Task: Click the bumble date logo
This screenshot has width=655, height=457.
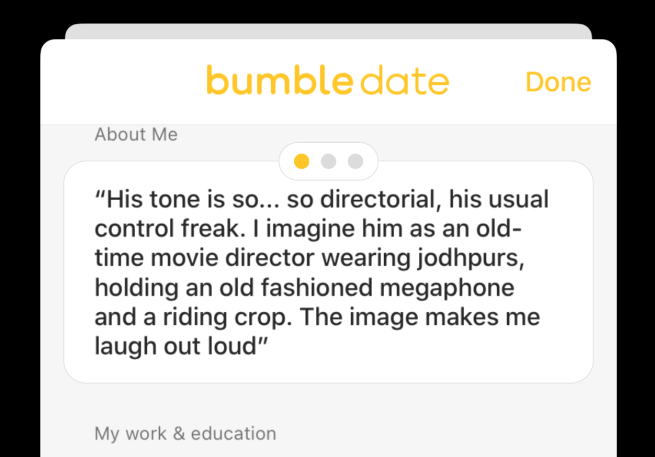Action: pyautogui.click(x=327, y=81)
